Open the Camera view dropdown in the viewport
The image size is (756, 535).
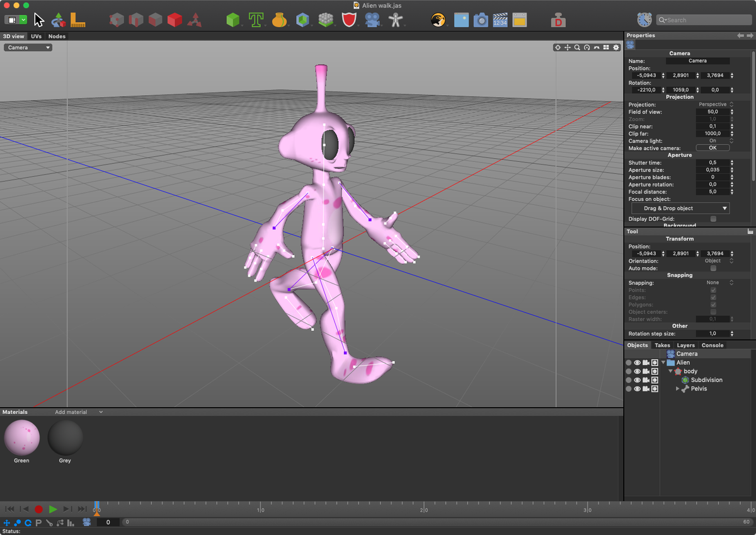(27, 47)
